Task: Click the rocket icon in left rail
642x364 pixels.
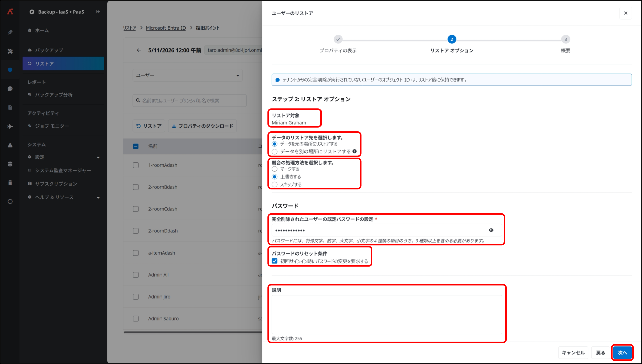Action: coord(10,32)
